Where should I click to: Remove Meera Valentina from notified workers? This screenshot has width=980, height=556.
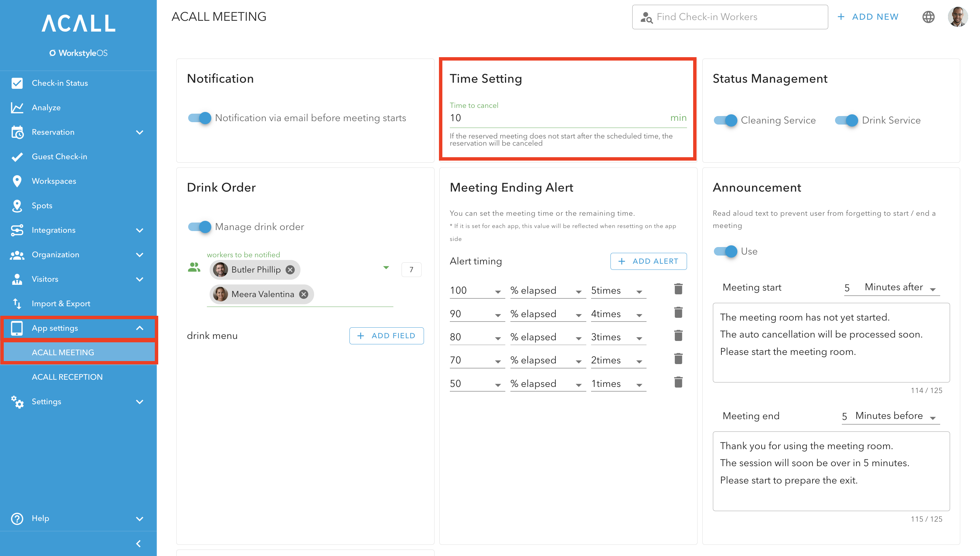[304, 294]
